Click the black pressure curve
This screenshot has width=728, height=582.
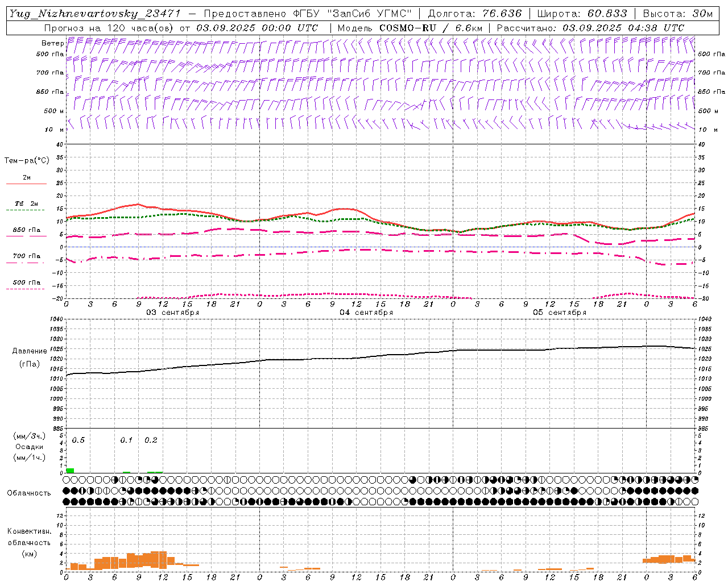tap(380, 356)
